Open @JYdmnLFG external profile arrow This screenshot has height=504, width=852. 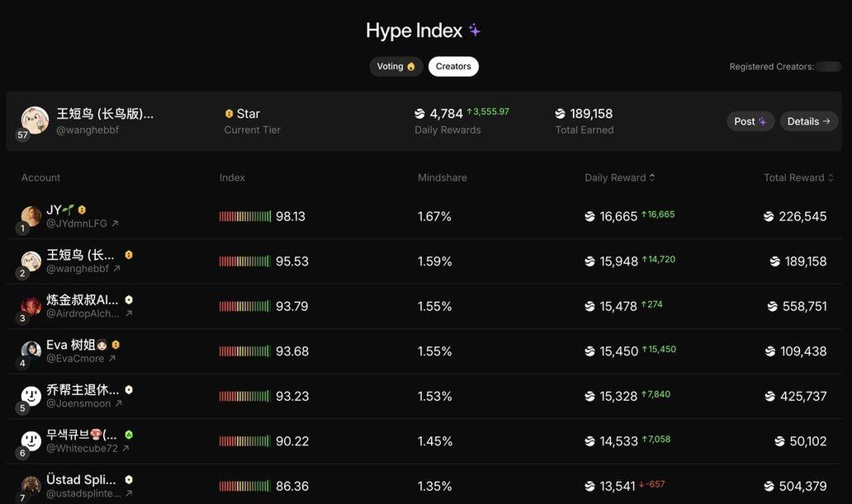(x=115, y=224)
